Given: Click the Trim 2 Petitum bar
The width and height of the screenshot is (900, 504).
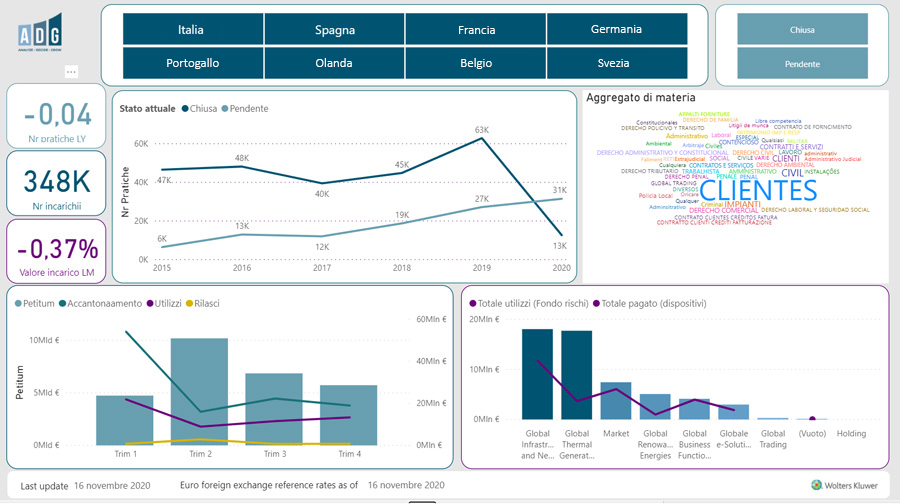Looking at the screenshot, I should click(x=199, y=392).
